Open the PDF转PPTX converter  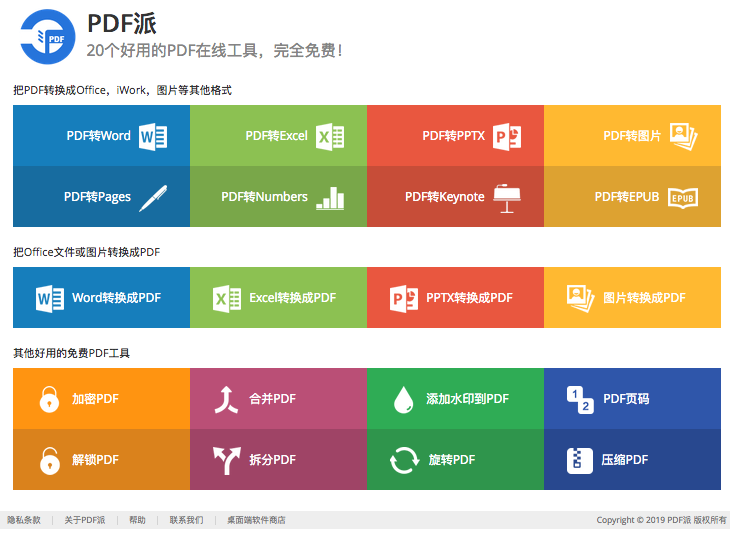point(455,135)
